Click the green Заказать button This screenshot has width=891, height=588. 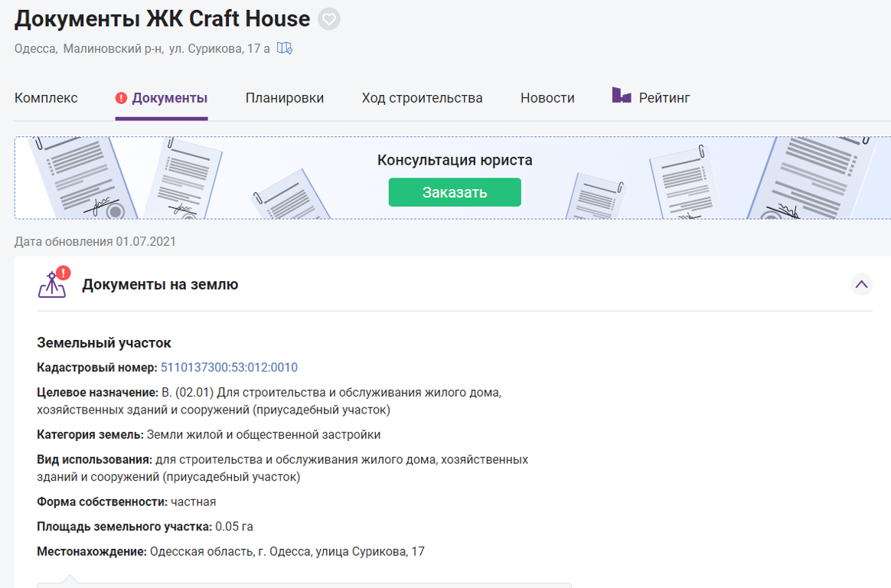pyautogui.click(x=455, y=192)
